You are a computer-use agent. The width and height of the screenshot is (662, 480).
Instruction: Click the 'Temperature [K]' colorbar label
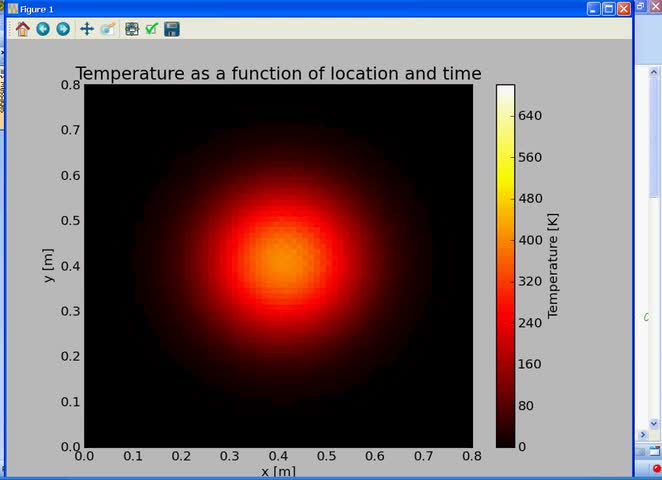553,266
